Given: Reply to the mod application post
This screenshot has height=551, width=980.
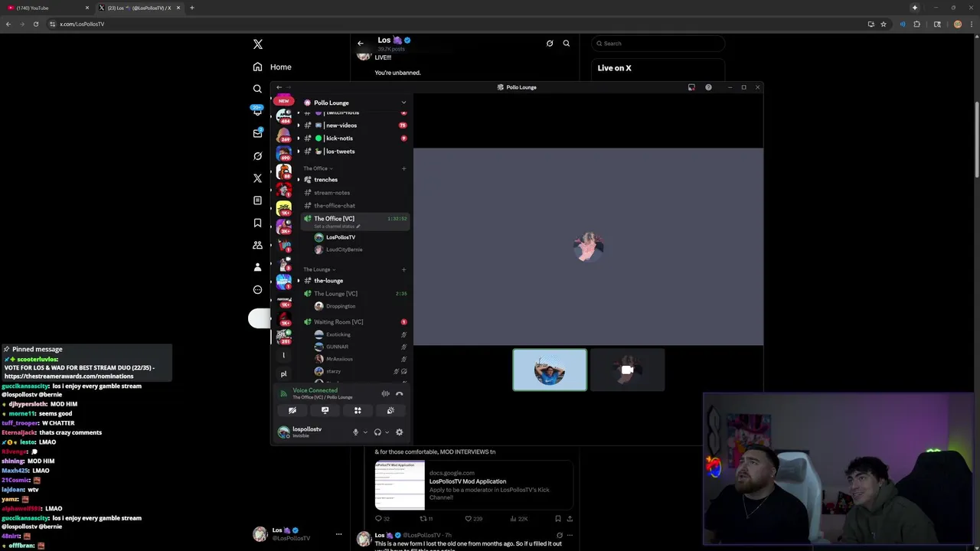Looking at the screenshot, I should pos(378,519).
